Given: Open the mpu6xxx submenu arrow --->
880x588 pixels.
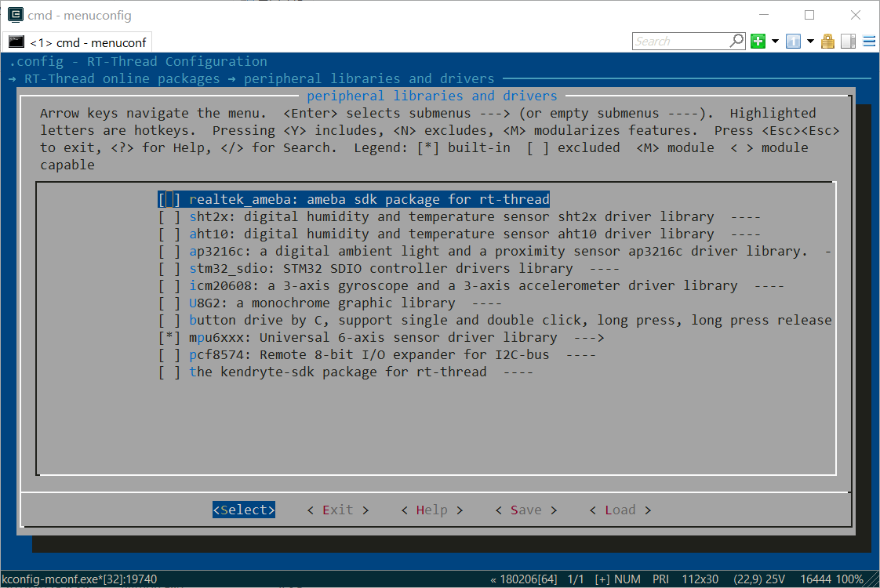Looking at the screenshot, I should (x=589, y=338).
